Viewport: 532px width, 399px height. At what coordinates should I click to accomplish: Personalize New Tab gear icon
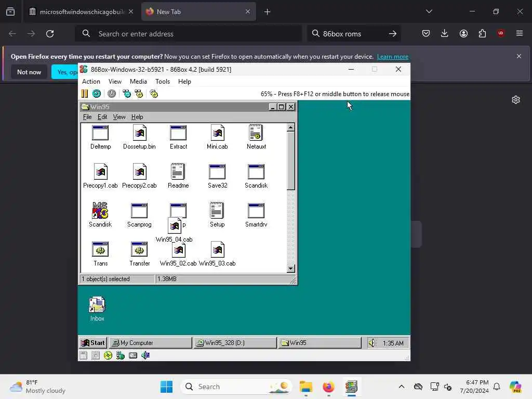click(x=516, y=100)
